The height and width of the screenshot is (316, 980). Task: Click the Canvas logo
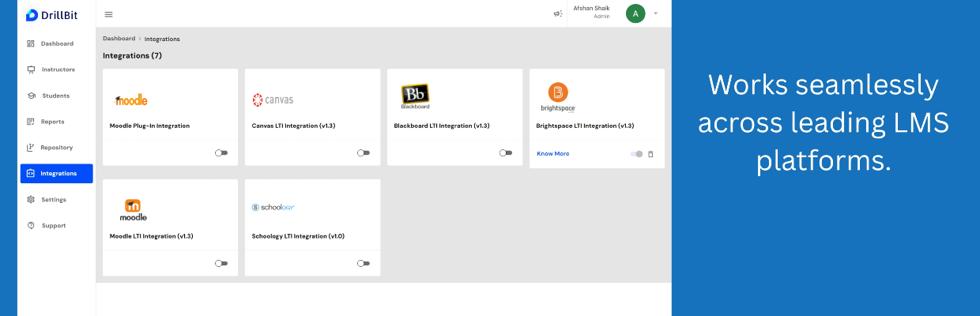273,100
